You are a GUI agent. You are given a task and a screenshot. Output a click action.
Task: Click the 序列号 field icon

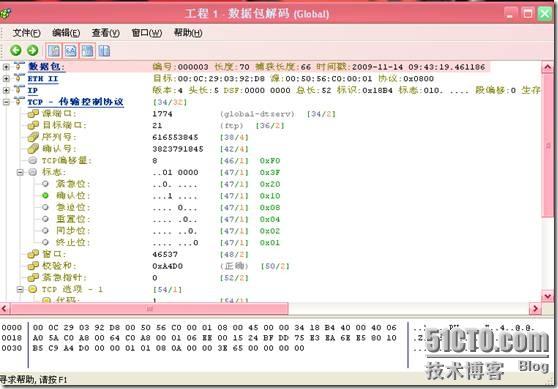[33, 137]
